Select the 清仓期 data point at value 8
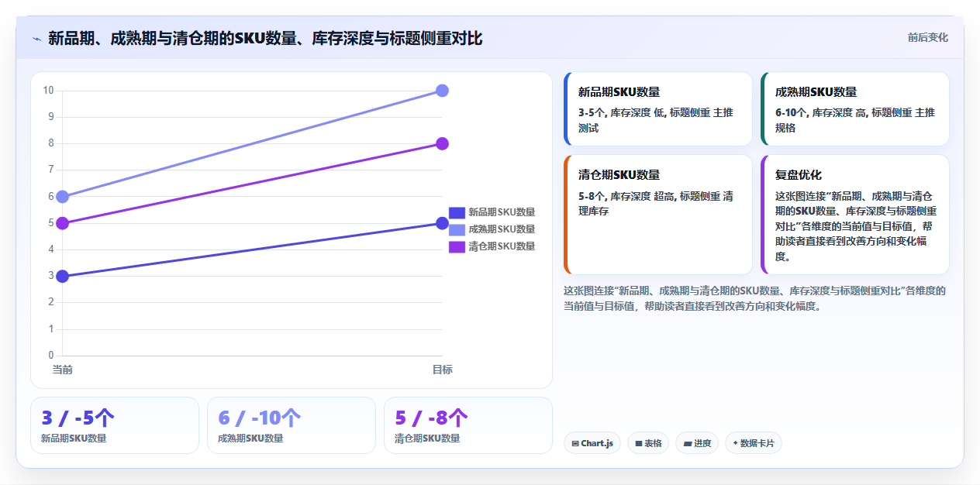The image size is (980, 485). [x=442, y=143]
